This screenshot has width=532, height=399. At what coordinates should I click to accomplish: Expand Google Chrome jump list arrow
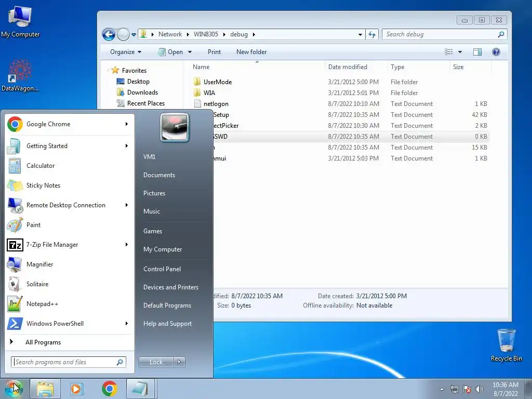coord(127,124)
